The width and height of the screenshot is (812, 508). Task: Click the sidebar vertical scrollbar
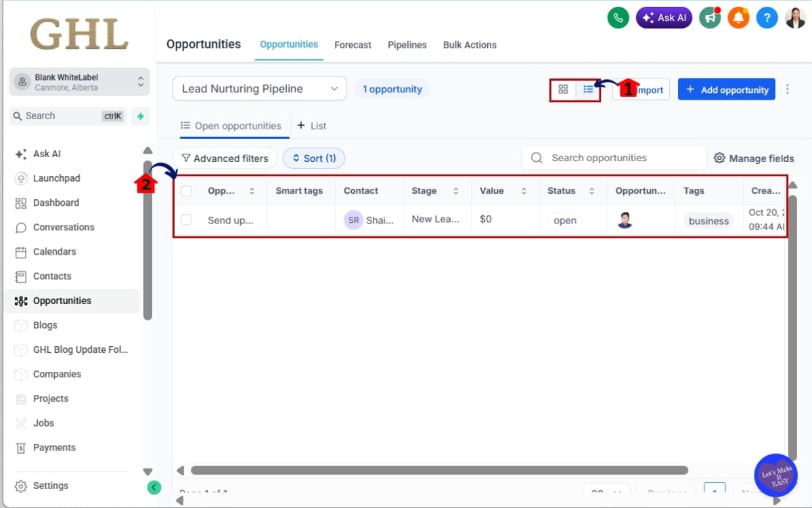point(148,240)
